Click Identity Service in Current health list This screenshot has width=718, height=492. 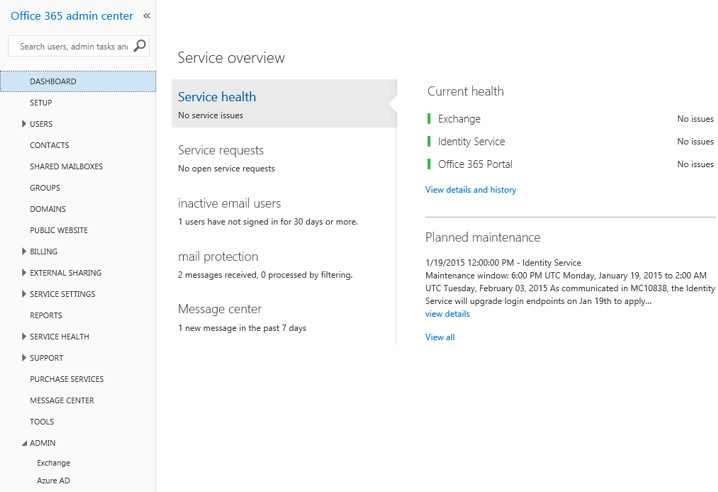[472, 142]
